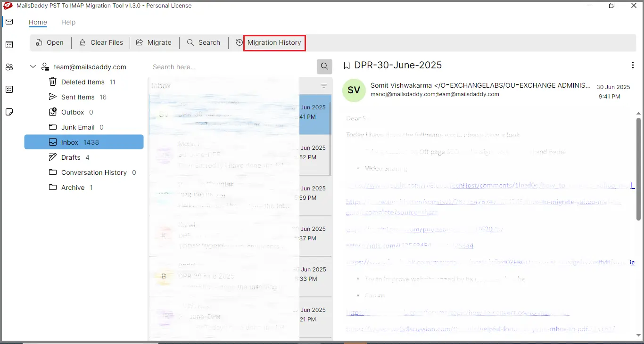Click the Migration History button
Image resolution: width=644 pixels, height=344 pixels.
(274, 42)
